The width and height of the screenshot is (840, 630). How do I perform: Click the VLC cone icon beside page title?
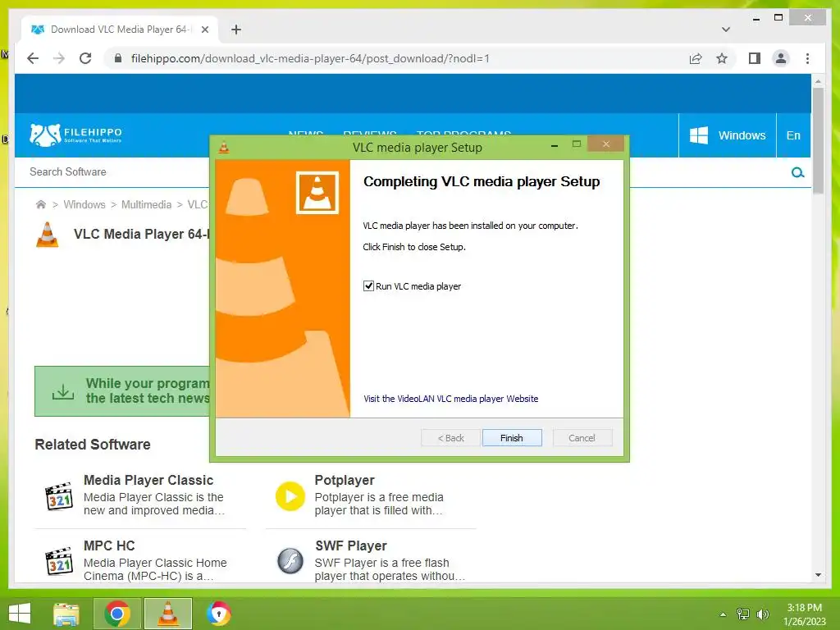pyautogui.click(x=47, y=234)
